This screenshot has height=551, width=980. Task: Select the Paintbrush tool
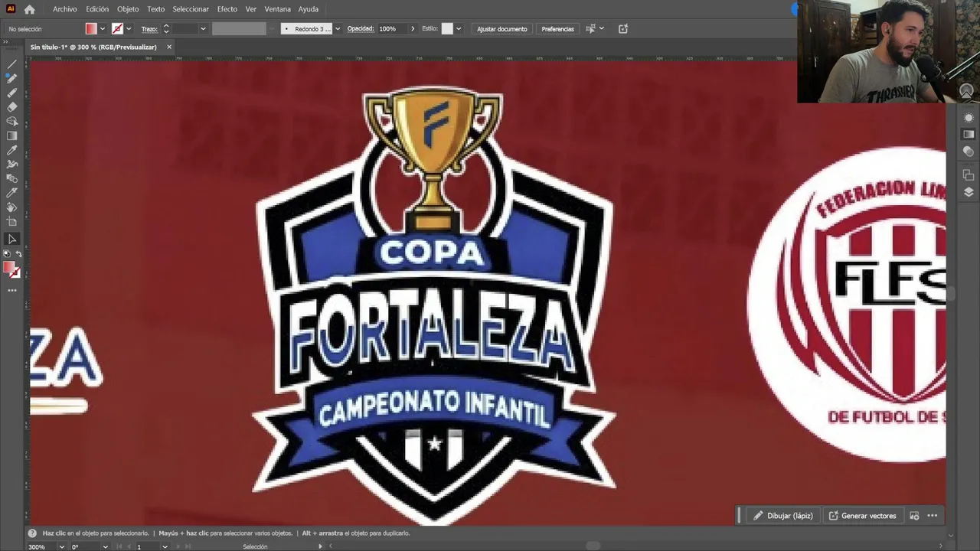tap(11, 93)
